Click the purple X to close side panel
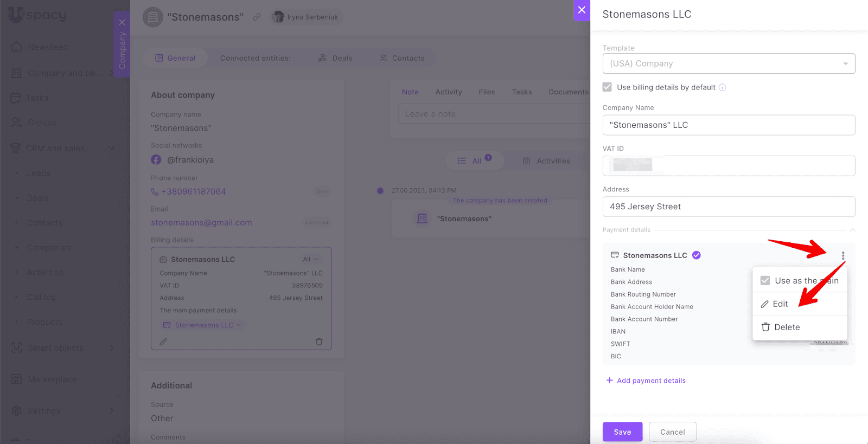The height and width of the screenshot is (444, 868). click(x=582, y=10)
